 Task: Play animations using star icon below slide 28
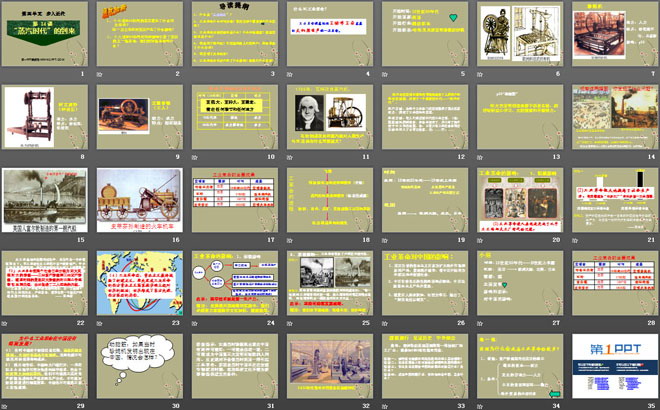(575, 323)
